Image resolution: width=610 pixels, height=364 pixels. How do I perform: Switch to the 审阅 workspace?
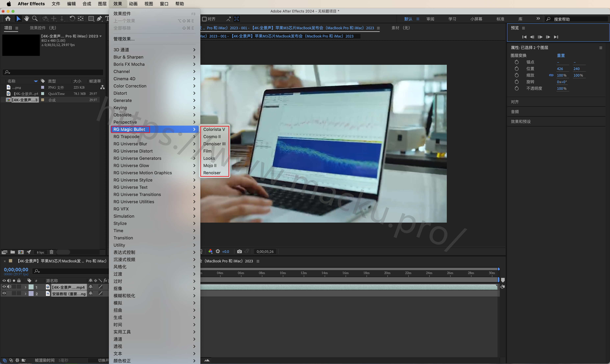[430, 19]
